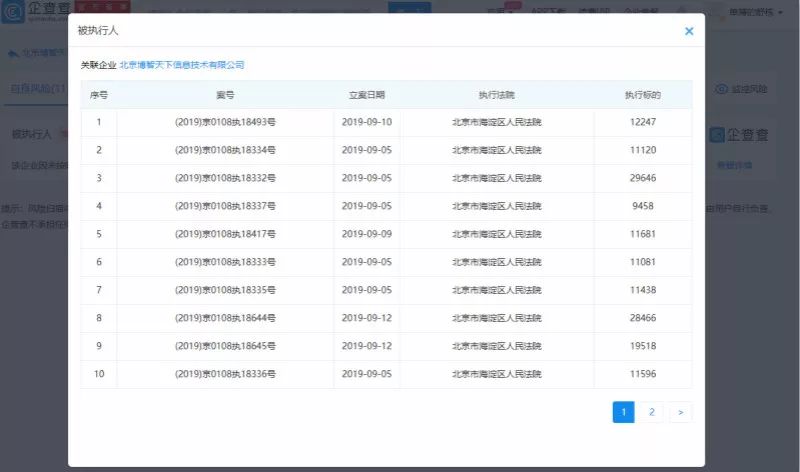
Task: Click the 企查查 logo icon in background page
Action: click(x=13, y=12)
